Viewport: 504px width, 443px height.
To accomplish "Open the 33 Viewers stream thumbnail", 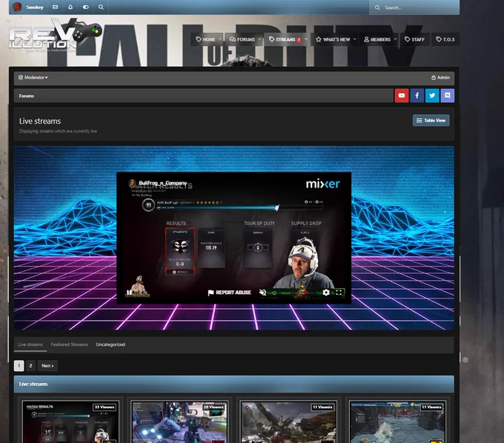I will tap(70, 422).
